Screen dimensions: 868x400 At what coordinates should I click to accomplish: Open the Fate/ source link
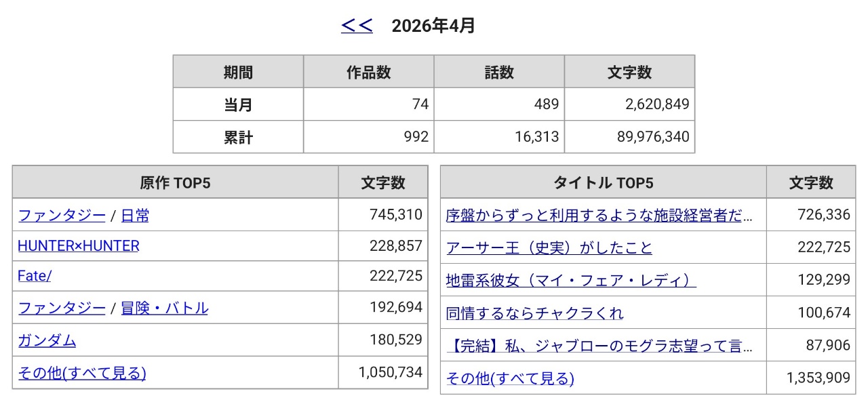pos(35,276)
